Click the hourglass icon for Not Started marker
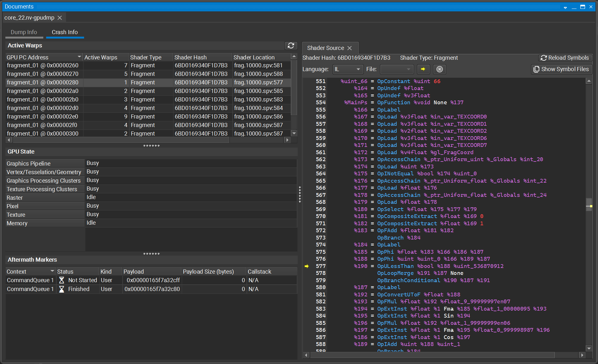Screen dimensions: 598x364 (62, 280)
